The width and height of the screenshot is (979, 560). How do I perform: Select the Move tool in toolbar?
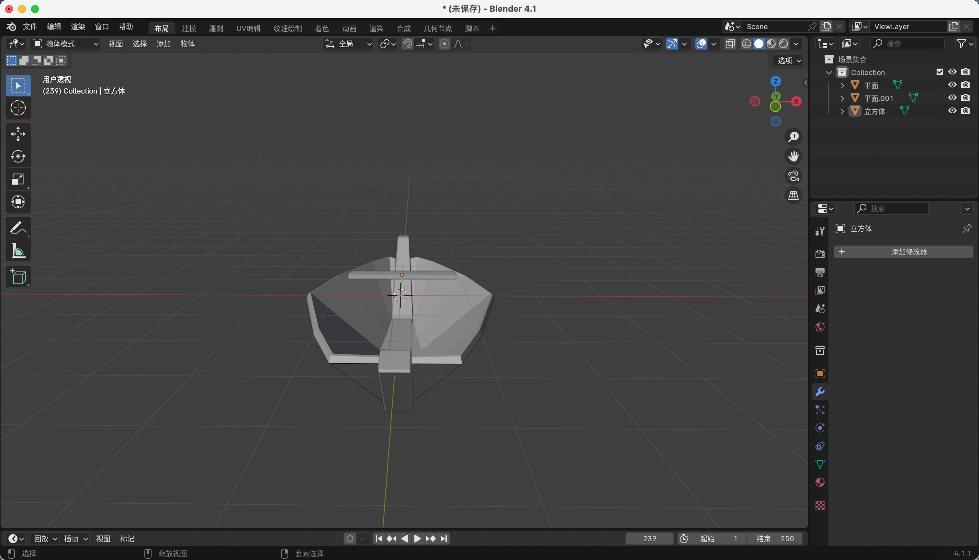pyautogui.click(x=18, y=134)
